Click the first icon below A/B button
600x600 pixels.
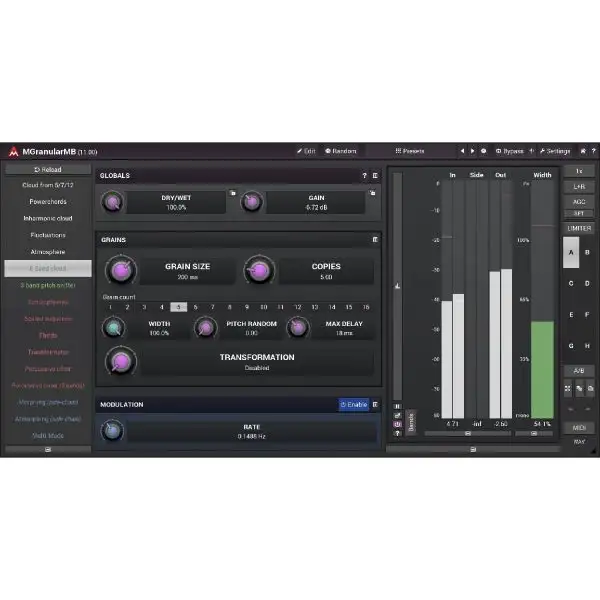click(x=567, y=389)
